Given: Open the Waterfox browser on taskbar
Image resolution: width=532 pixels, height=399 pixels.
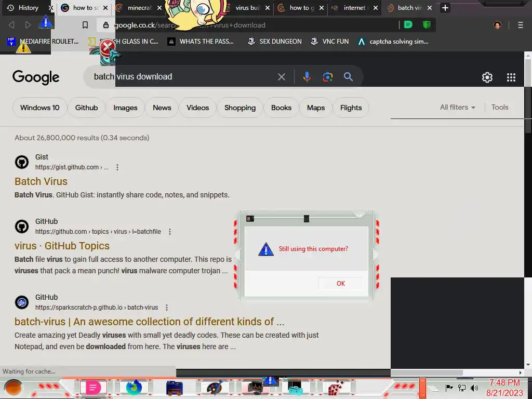Looking at the screenshot, I should [134, 388].
